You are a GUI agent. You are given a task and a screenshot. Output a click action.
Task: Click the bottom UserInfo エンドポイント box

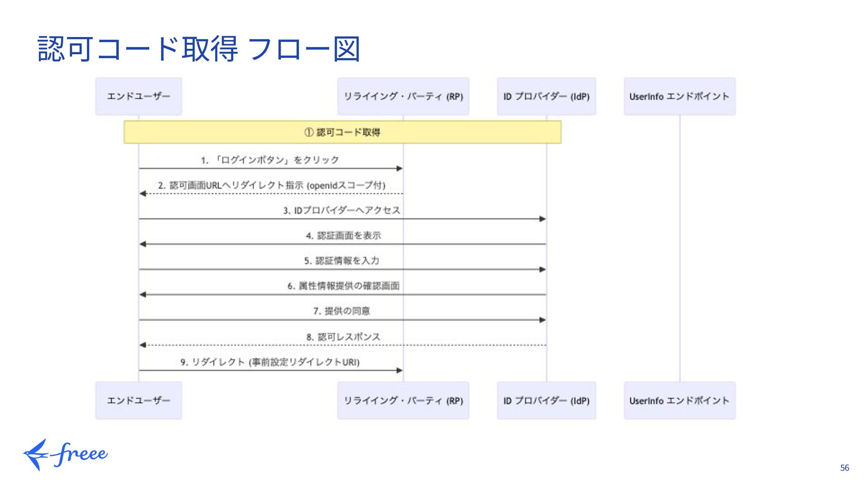pyautogui.click(x=679, y=400)
